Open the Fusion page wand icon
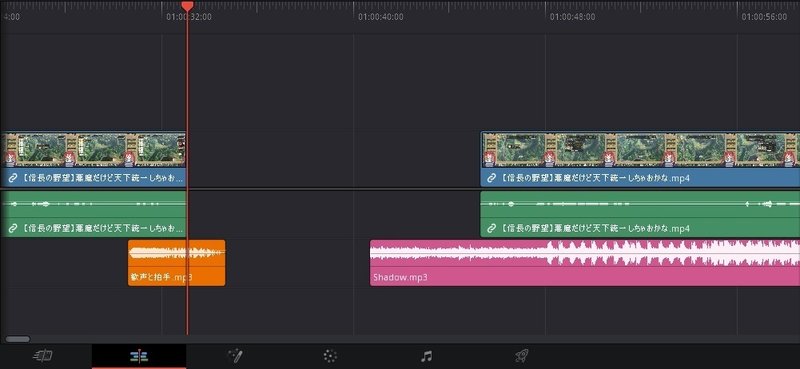 [x=235, y=356]
